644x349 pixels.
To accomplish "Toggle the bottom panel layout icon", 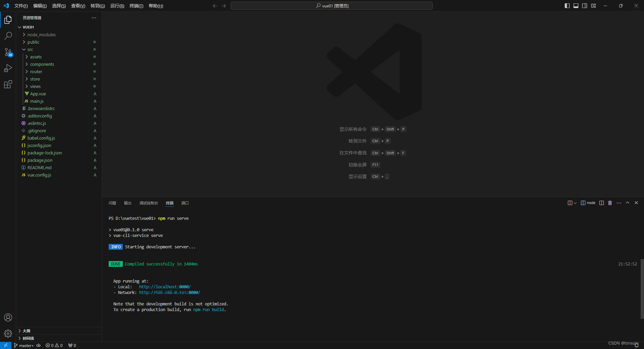I will [576, 6].
